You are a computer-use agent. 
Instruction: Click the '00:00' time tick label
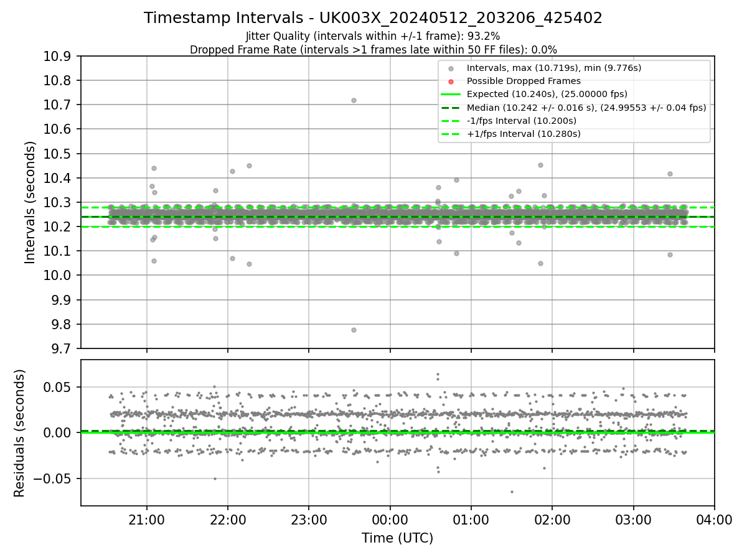390,520
